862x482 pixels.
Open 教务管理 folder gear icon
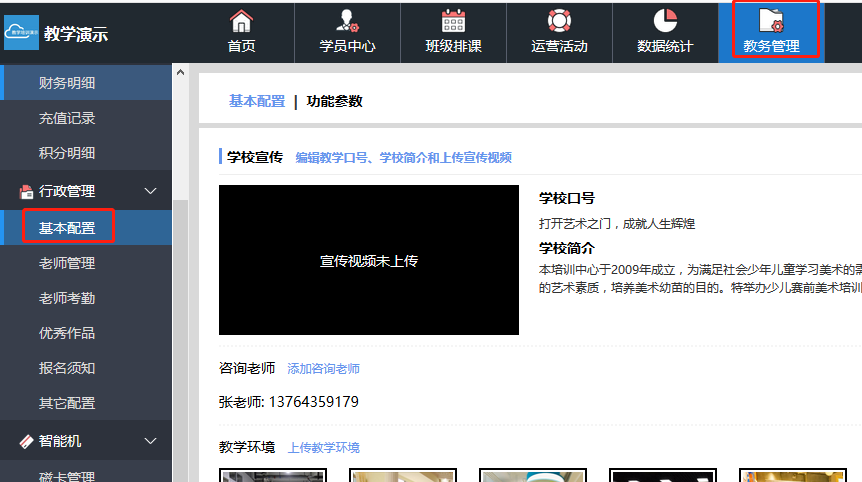(771, 21)
